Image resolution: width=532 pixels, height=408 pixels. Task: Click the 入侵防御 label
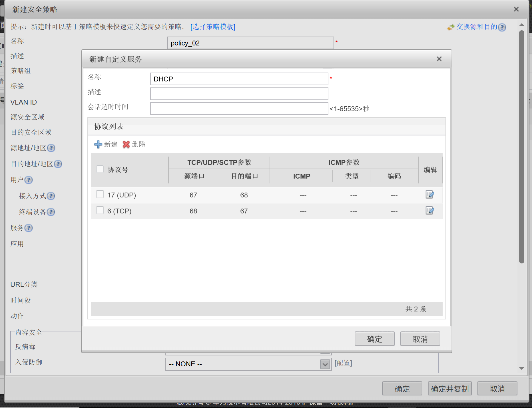[29, 362]
